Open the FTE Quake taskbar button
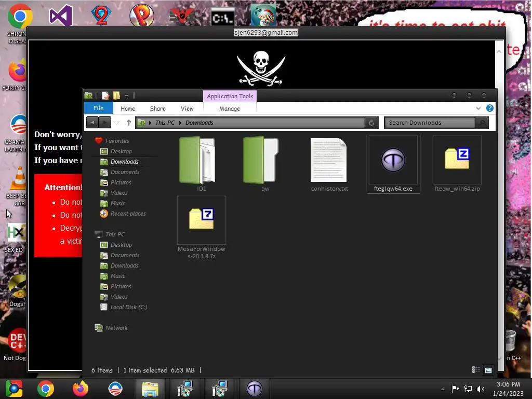This screenshot has width=532, height=399. (255, 389)
